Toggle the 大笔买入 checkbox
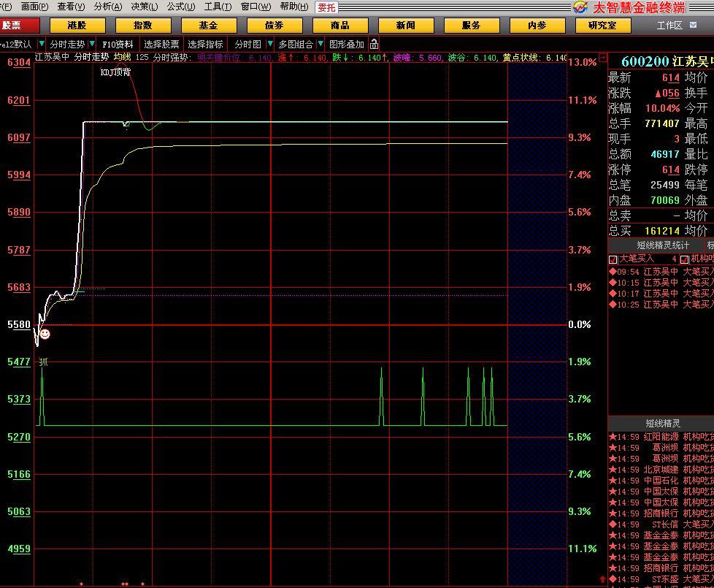This screenshot has width=714, height=588. [613, 259]
